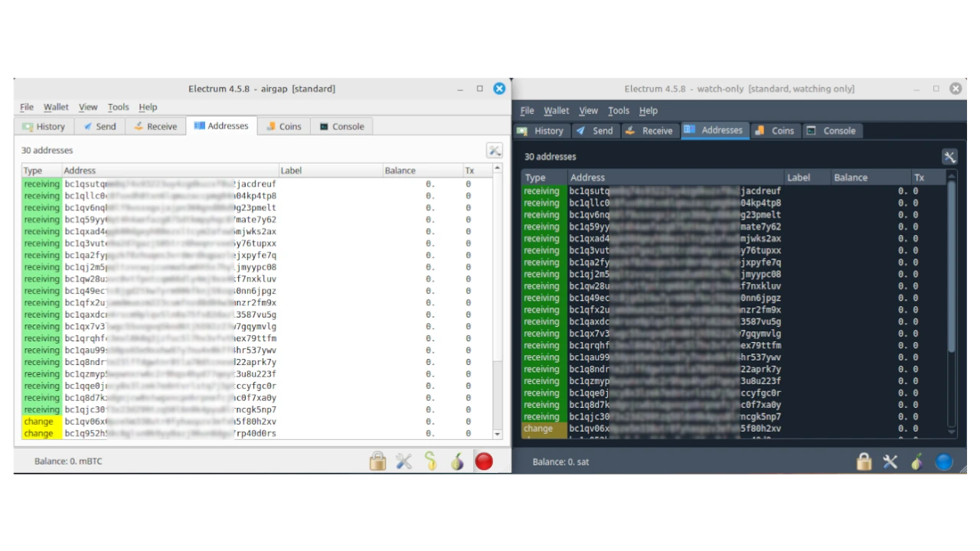Click the red network status icon

coord(484,461)
